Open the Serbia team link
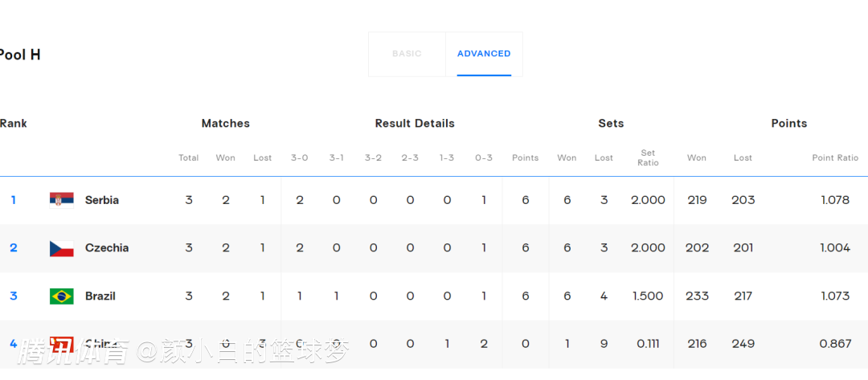The image size is (868, 380). (x=102, y=200)
